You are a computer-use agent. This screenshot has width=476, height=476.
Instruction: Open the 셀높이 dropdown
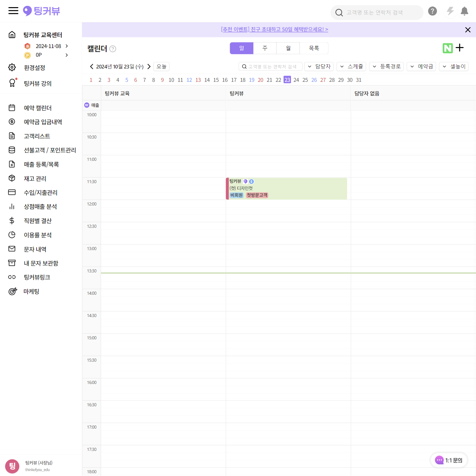[x=454, y=66]
